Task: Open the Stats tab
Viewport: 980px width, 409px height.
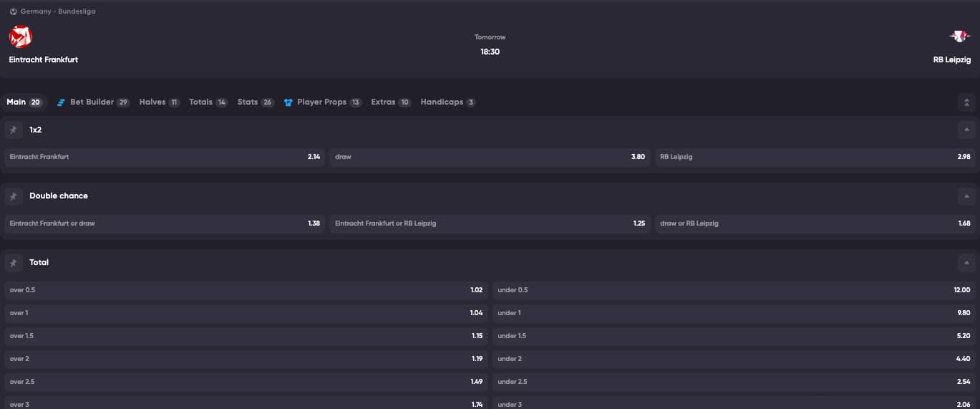Action: point(256,102)
